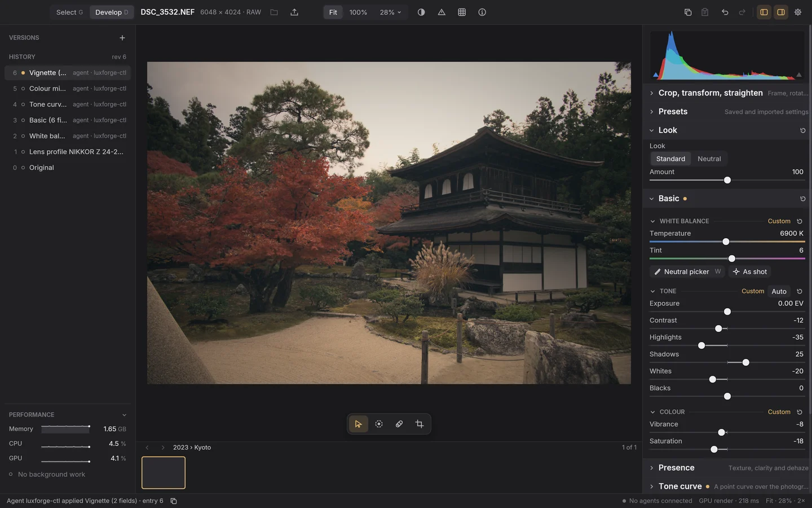Viewport: 812px width, 508px height.
Task: Go to next image arrow in filmstrip
Action: (x=163, y=448)
